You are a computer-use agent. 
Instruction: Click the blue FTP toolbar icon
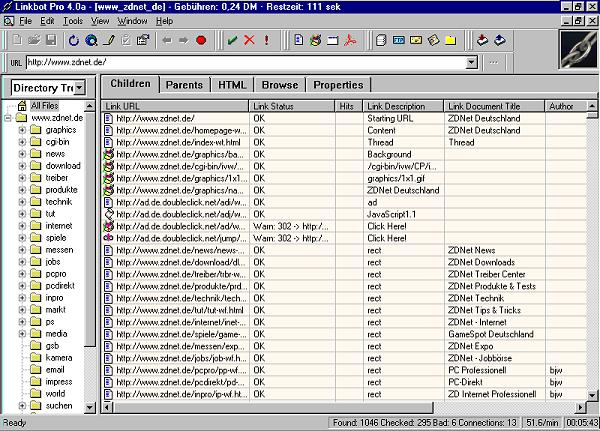tap(399, 40)
